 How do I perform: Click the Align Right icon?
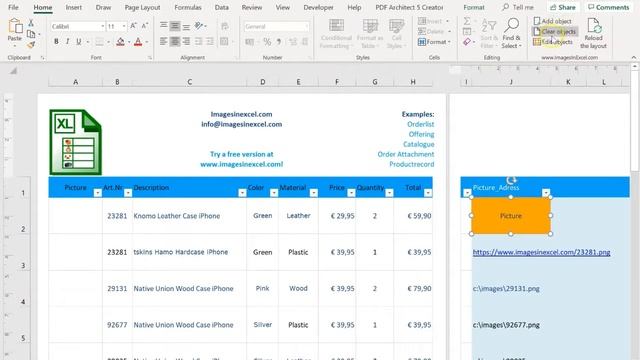[186, 42]
